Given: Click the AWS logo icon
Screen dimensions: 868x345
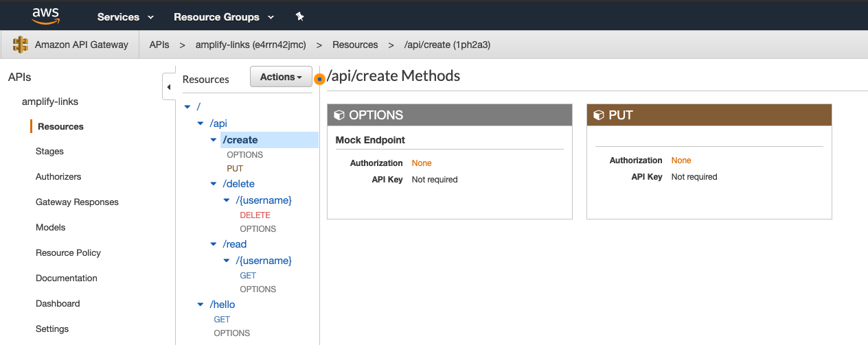Looking at the screenshot, I should tap(45, 15).
